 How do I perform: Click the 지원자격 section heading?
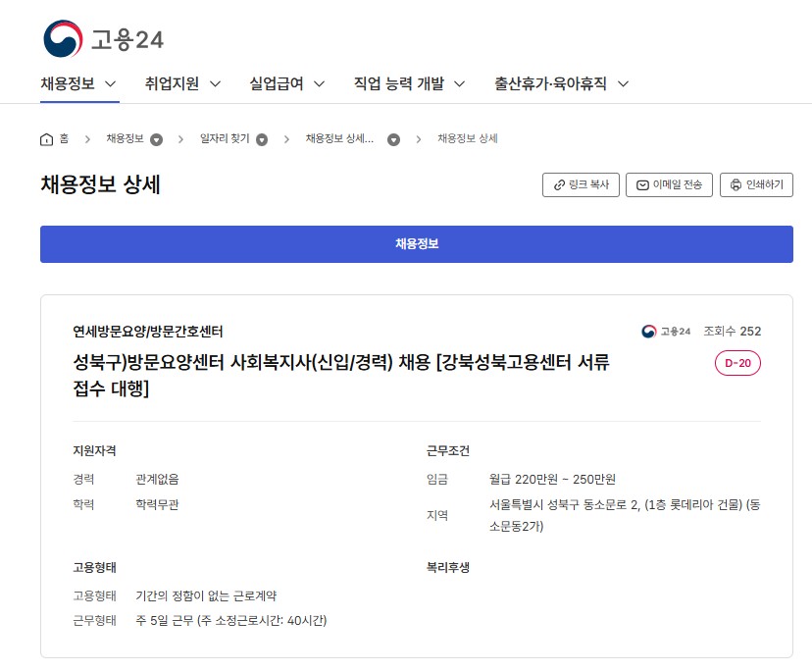point(94,450)
